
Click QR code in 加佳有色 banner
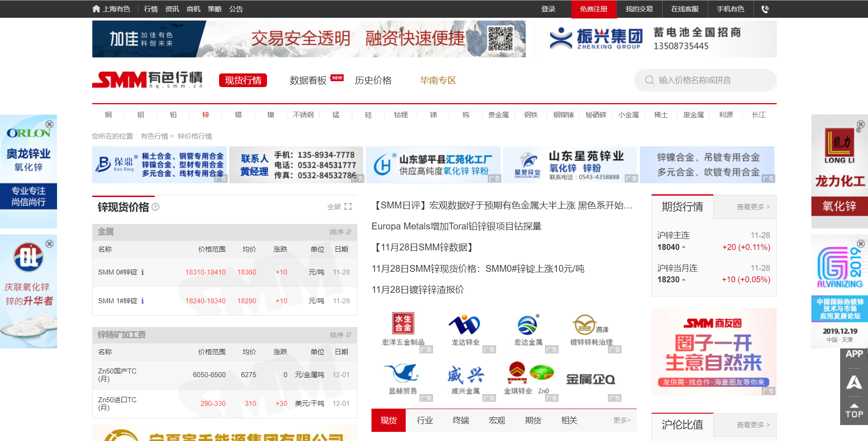501,38
